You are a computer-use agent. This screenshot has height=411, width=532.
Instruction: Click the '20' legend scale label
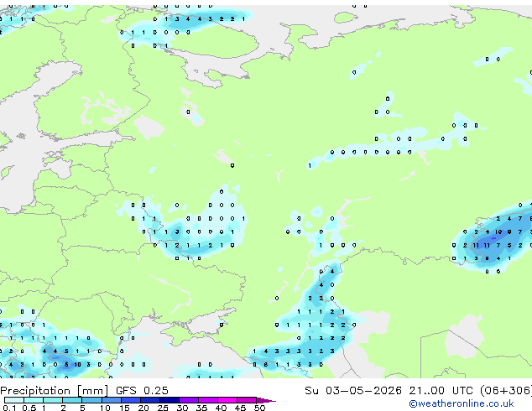pyautogui.click(x=143, y=408)
